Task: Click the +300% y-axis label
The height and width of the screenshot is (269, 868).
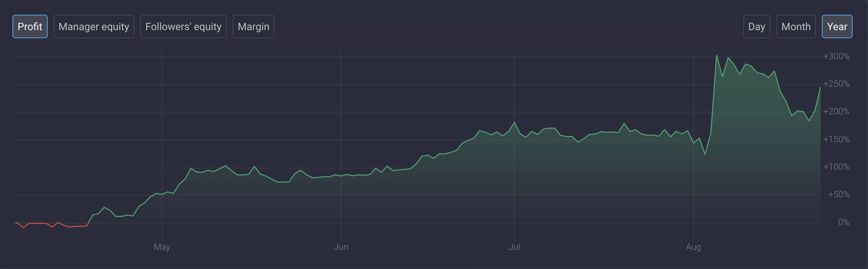Action: [x=836, y=56]
